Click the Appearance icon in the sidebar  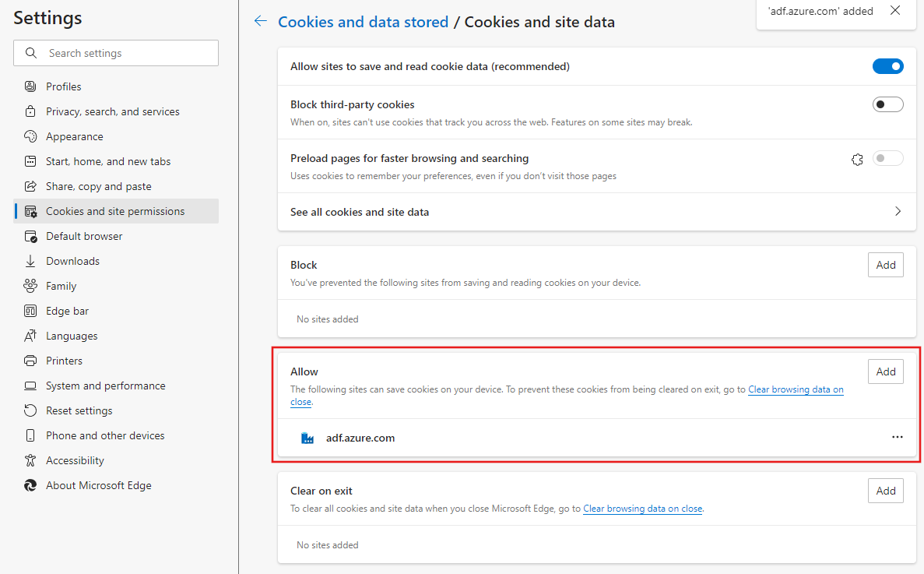(30, 136)
